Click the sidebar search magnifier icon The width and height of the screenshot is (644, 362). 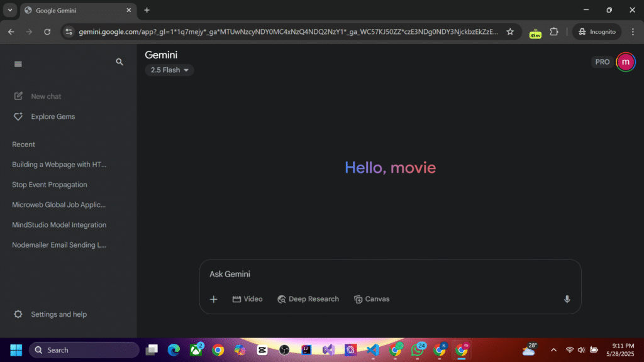[x=119, y=62]
